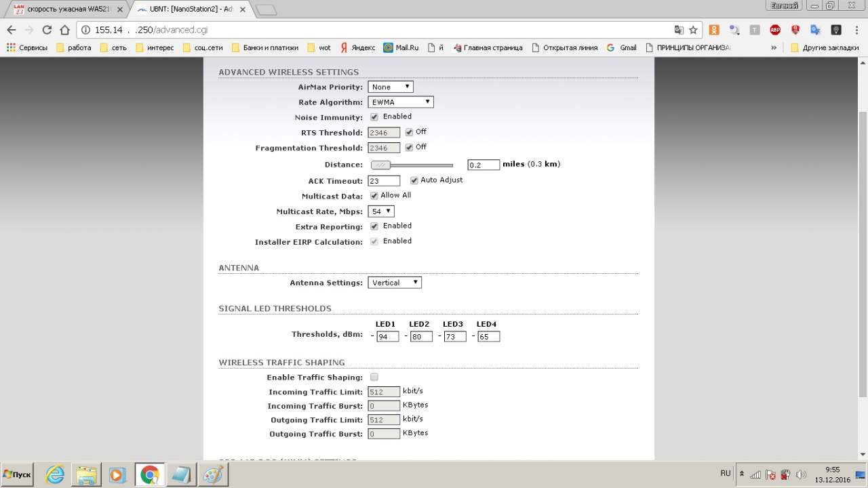Screen dimensions: 868x488
Task: Open the volume speaker tray icon
Action: pos(801,474)
